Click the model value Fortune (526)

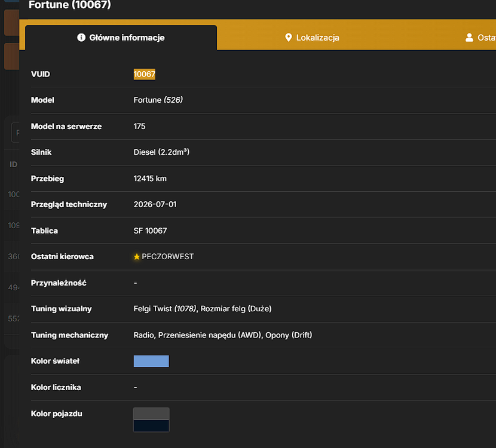pos(158,100)
